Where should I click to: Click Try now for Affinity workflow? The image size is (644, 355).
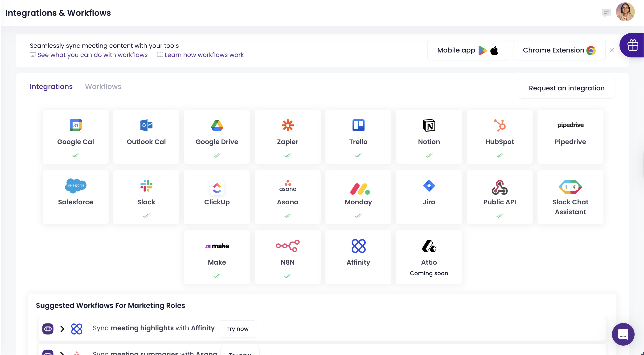click(237, 329)
